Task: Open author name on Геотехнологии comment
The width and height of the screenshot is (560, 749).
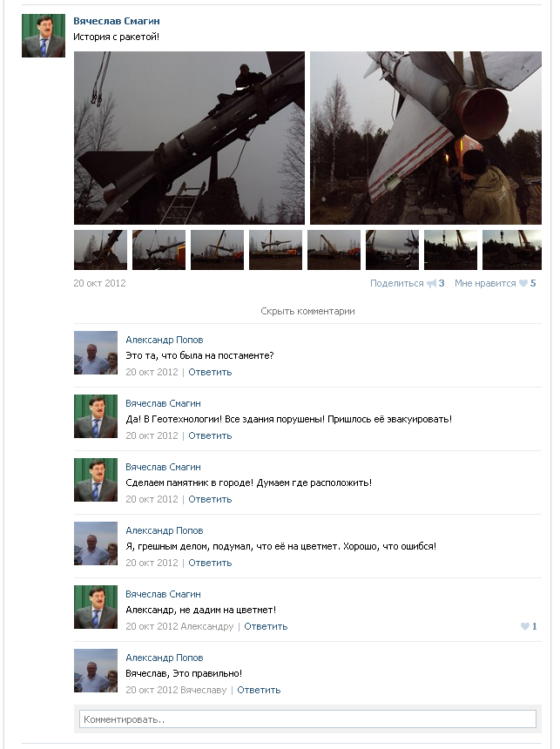Action: [x=163, y=403]
